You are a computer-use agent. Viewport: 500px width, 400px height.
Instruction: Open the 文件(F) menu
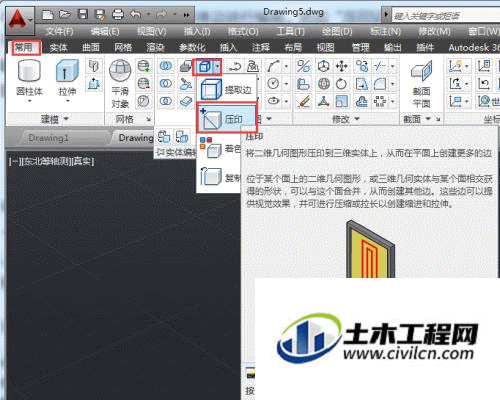59,32
